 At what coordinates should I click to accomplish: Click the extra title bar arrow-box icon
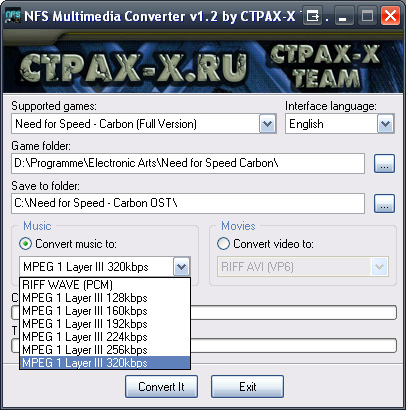pyautogui.click(x=312, y=16)
